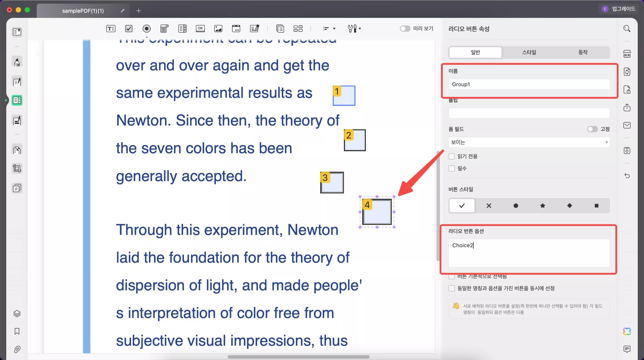The image size is (644, 360).
Task: Check the 동일한 명칭과 옵션 simultaneous selection checkbox
Action: [x=452, y=288]
